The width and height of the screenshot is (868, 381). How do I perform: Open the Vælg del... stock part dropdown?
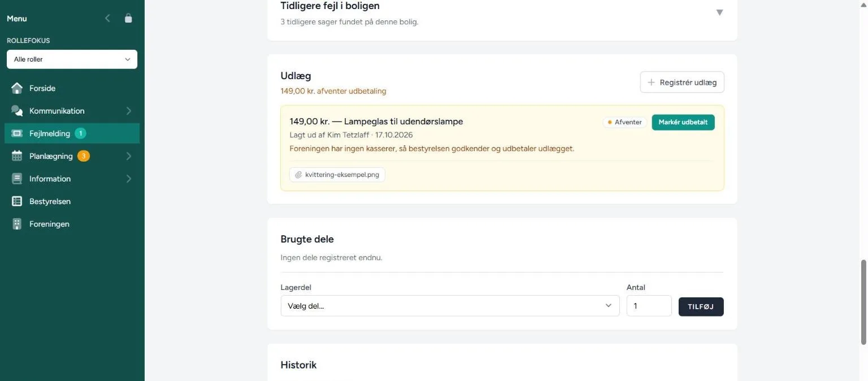coord(450,306)
